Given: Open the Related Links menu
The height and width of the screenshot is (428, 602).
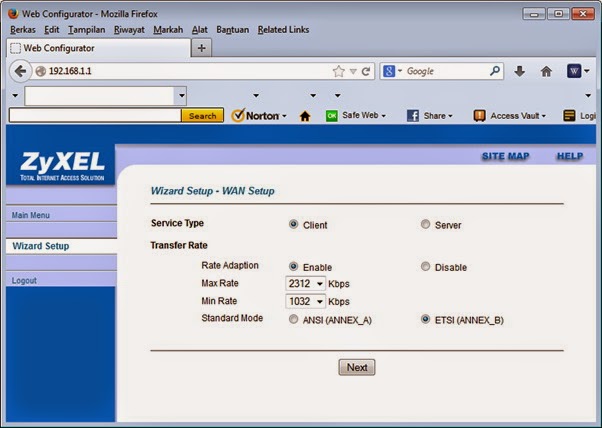Looking at the screenshot, I should tap(283, 30).
